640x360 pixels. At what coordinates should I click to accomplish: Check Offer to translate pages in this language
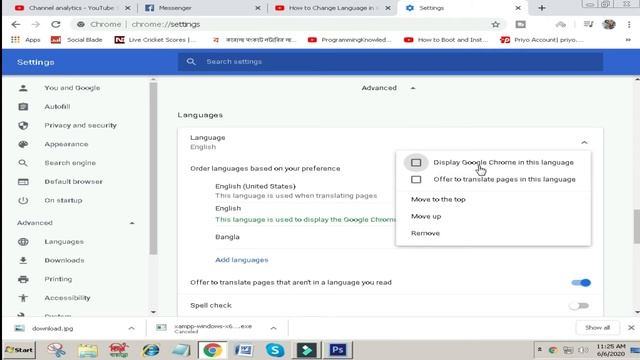pos(416,180)
